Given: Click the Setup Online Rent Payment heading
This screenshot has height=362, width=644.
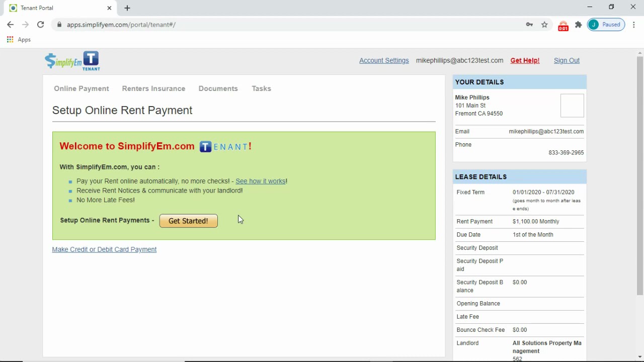Looking at the screenshot, I should pyautogui.click(x=122, y=111).
